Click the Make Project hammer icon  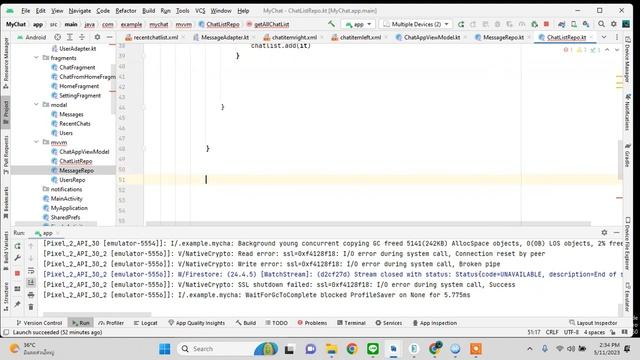tap(331, 24)
